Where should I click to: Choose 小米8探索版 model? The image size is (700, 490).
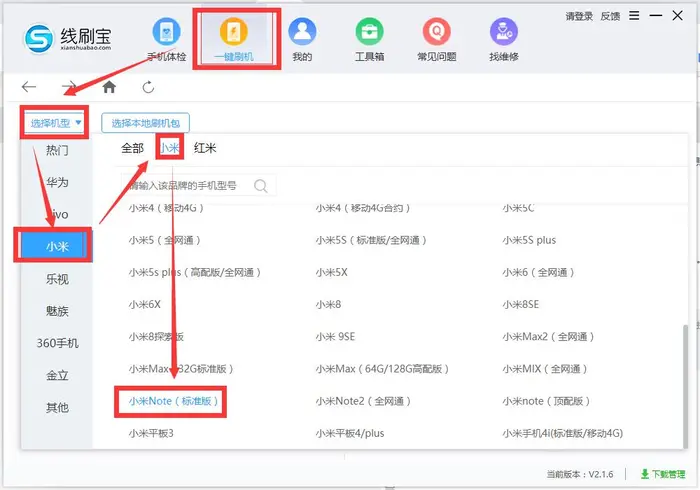[156, 337]
